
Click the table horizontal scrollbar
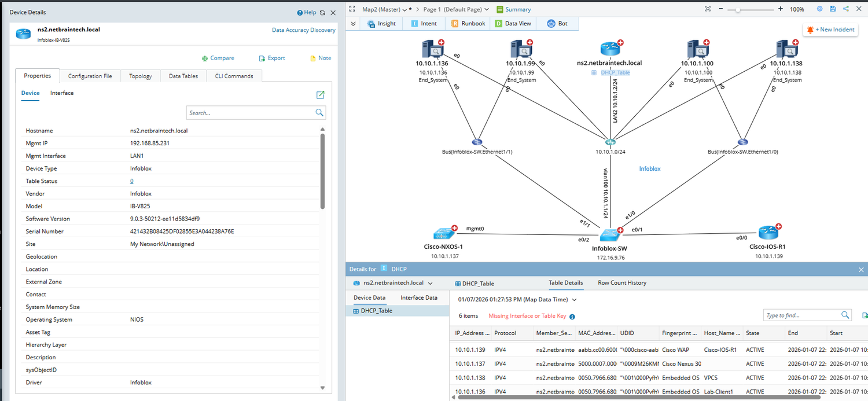(x=639, y=398)
